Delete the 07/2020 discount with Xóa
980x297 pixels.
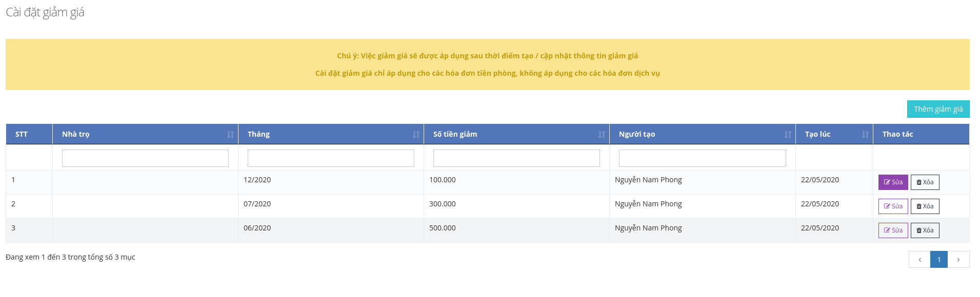925,206
